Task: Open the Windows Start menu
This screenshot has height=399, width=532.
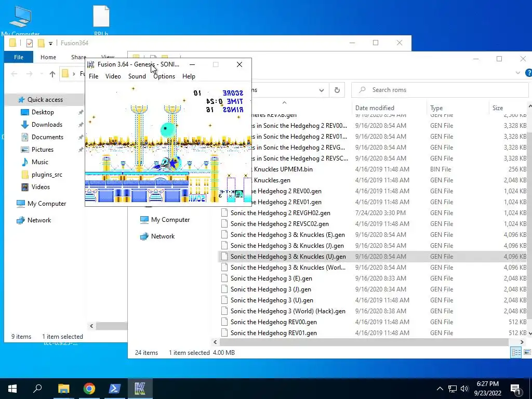Action: [x=12, y=389]
